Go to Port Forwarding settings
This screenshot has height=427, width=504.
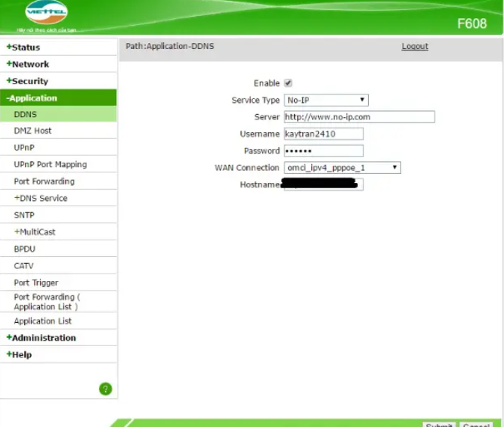[44, 181]
